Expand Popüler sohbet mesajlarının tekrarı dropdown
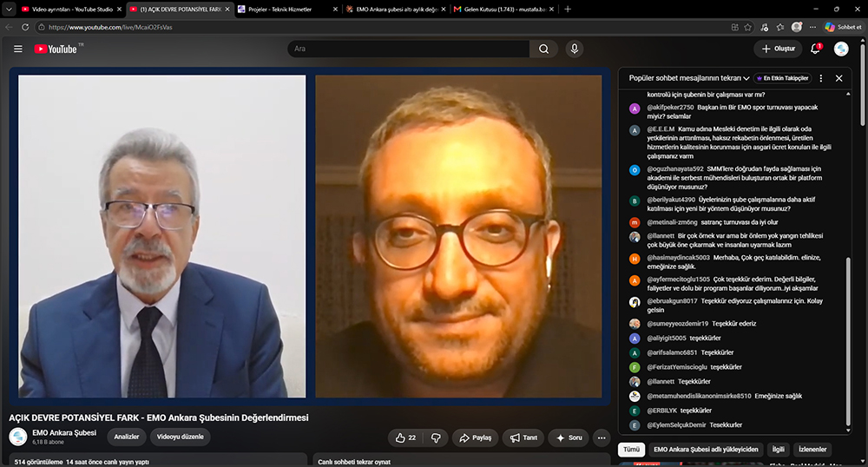 688,79
